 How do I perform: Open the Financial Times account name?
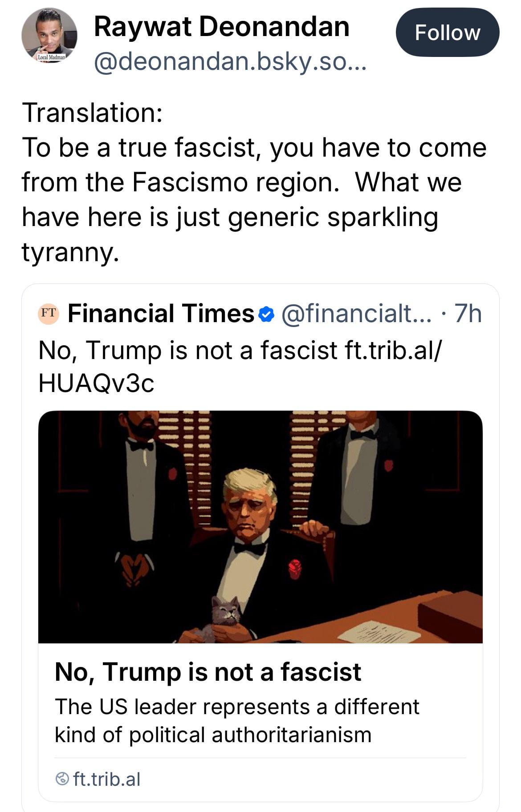tap(161, 314)
